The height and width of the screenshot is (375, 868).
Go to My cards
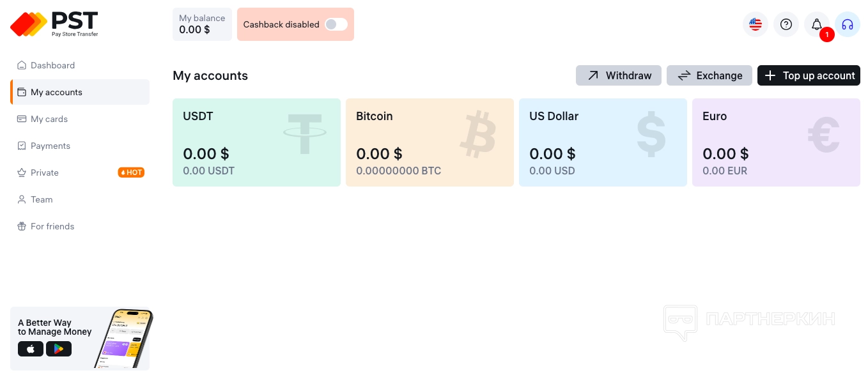[49, 119]
